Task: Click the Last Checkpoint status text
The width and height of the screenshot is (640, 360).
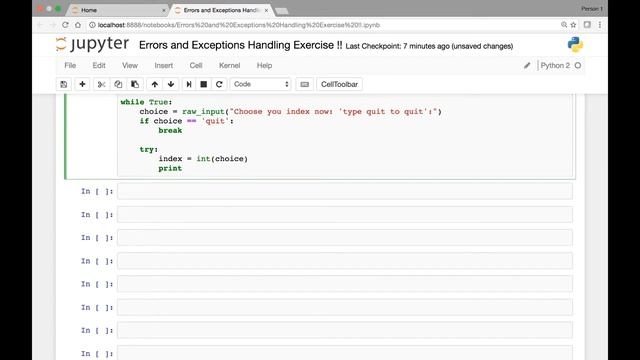Action: pyautogui.click(x=429, y=46)
